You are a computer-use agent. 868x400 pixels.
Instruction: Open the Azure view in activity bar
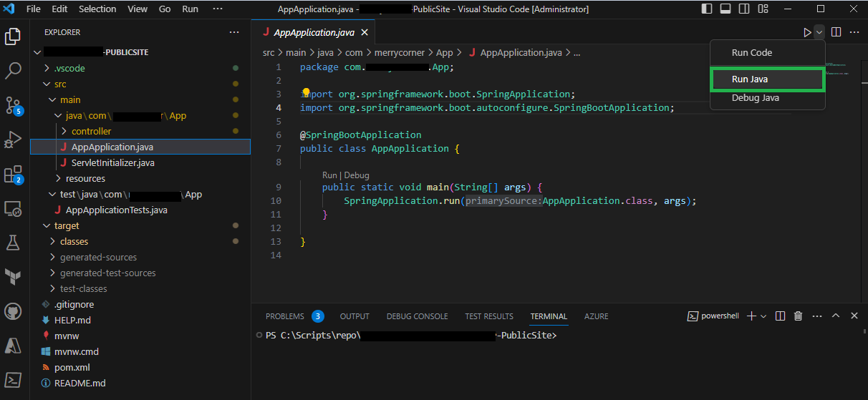13,346
